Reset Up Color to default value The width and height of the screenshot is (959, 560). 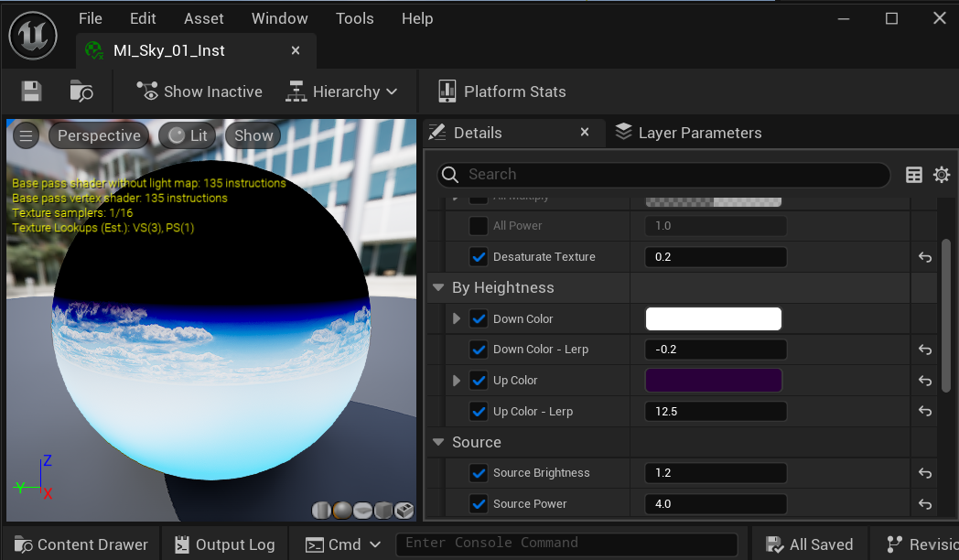point(925,381)
